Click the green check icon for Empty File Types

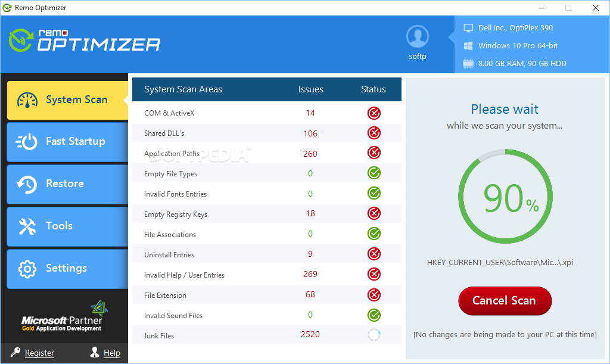click(374, 173)
